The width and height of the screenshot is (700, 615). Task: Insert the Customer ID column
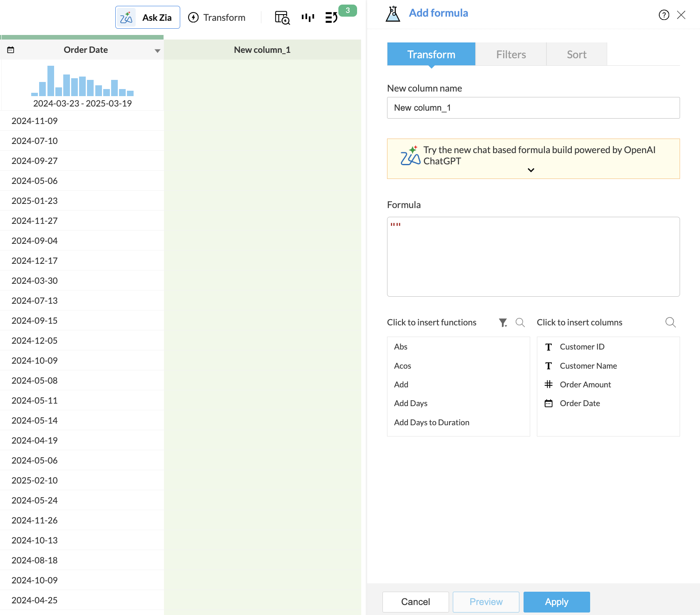coord(582,347)
